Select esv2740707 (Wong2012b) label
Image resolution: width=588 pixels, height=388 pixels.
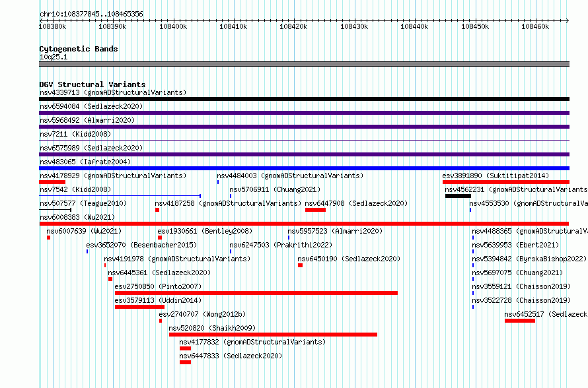coord(202,314)
